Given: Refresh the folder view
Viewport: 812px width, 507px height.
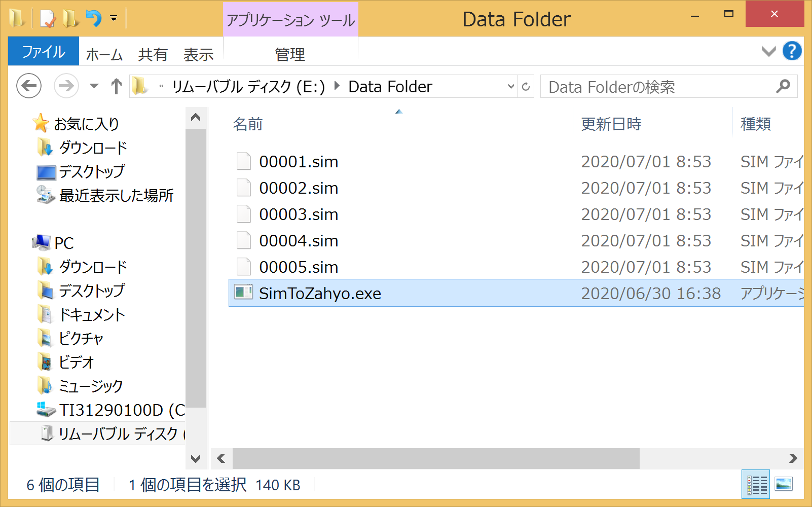Looking at the screenshot, I should point(526,87).
